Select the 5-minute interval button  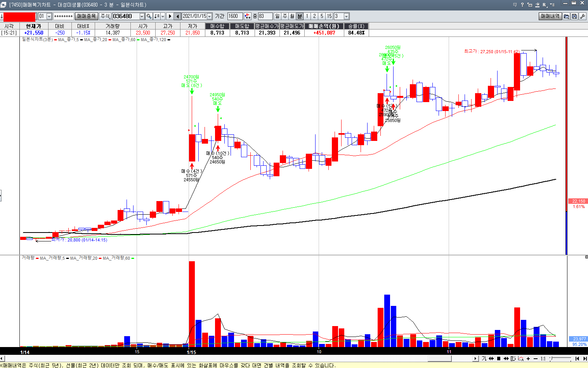(322, 16)
